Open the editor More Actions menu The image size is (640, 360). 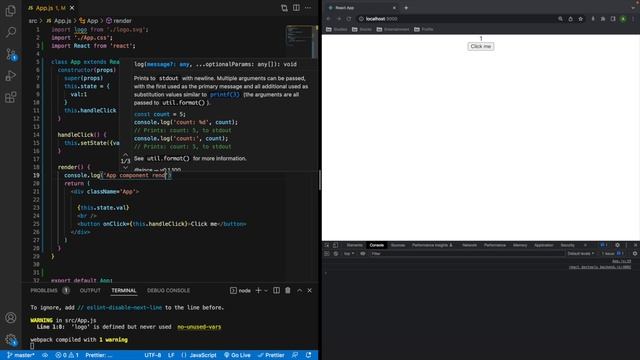point(308,8)
